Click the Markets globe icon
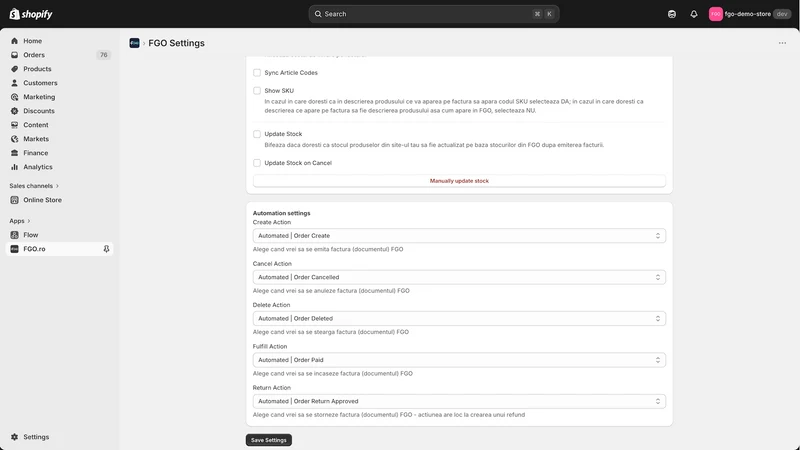The width and height of the screenshot is (800, 450). tap(14, 139)
